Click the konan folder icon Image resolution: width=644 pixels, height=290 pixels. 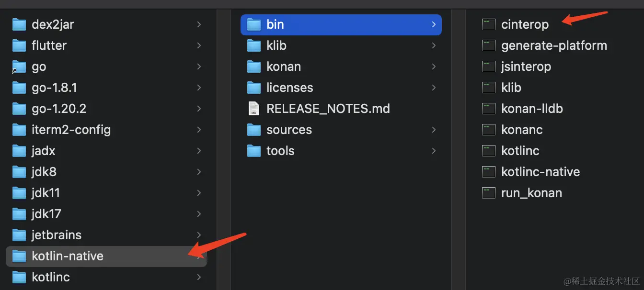coord(253,67)
